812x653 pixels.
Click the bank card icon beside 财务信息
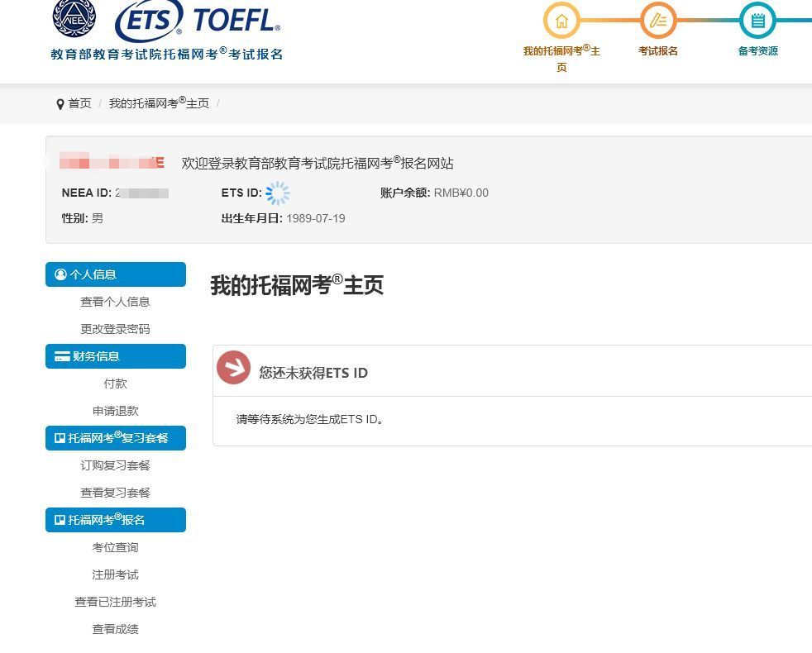(x=60, y=355)
